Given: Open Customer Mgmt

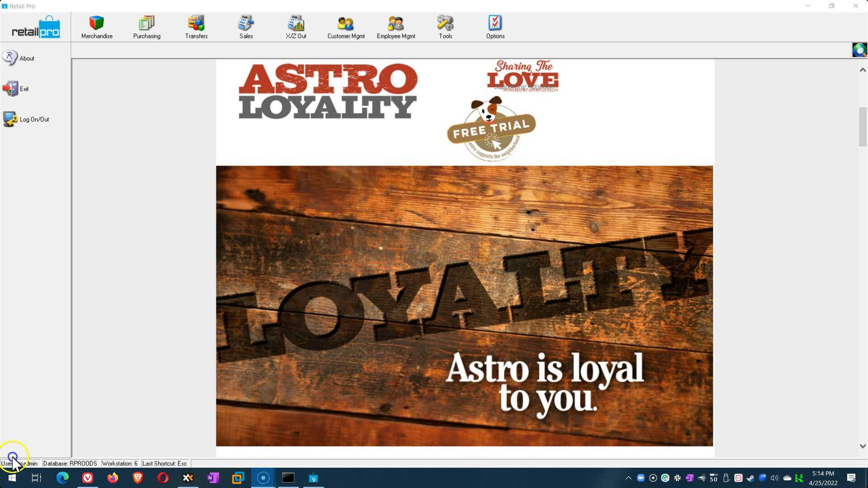Looking at the screenshot, I should pos(346,26).
